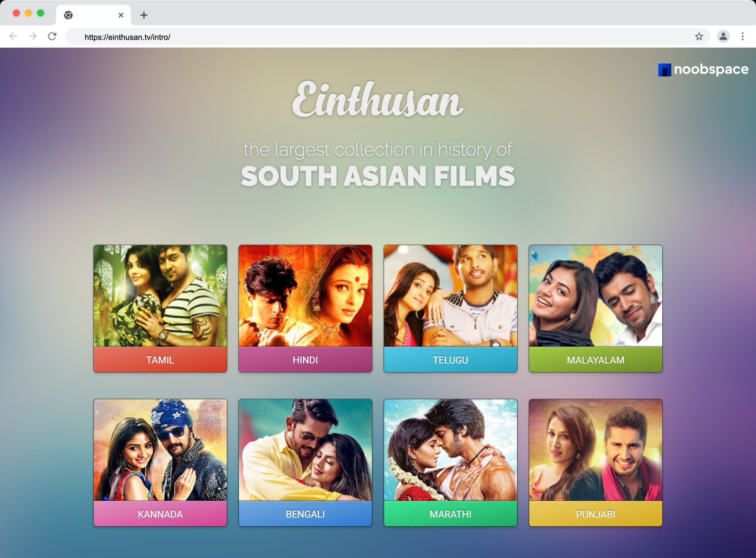Bookmark this page with the star icon
The width and height of the screenshot is (756, 558).
coord(699,36)
